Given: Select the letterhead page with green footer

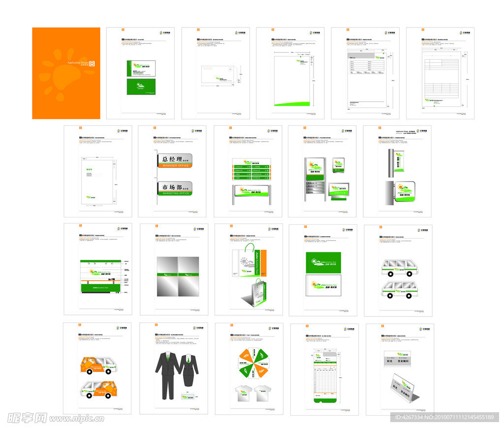Looking at the screenshot, I should pyautogui.click(x=290, y=73).
